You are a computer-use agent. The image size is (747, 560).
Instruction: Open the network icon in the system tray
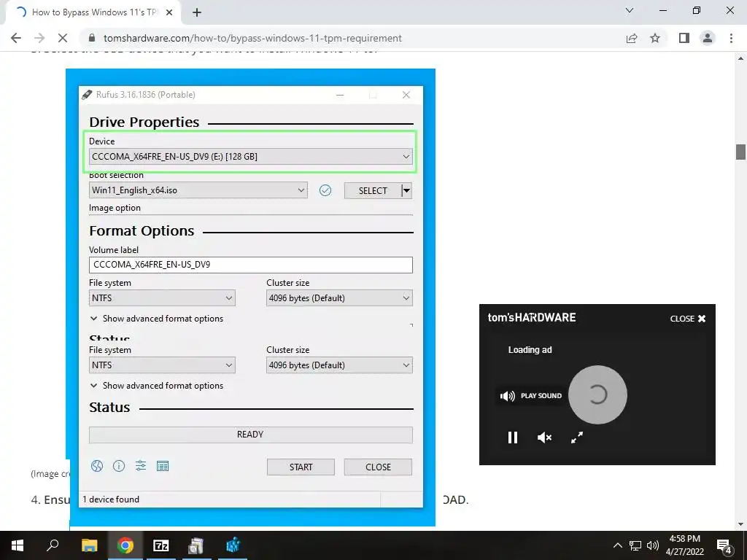point(635,545)
